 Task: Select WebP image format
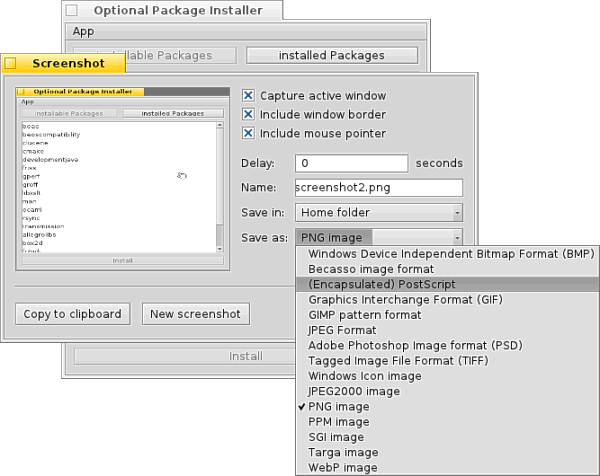tap(343, 467)
